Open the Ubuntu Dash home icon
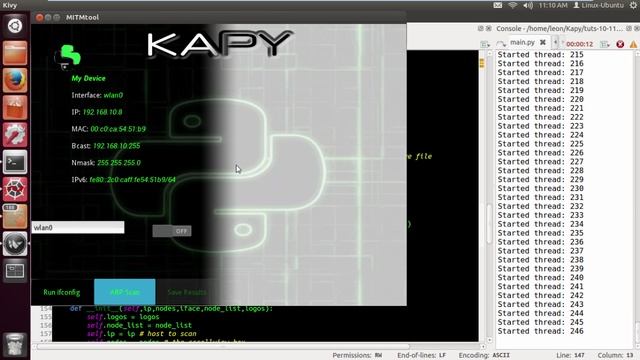 pos(15,26)
